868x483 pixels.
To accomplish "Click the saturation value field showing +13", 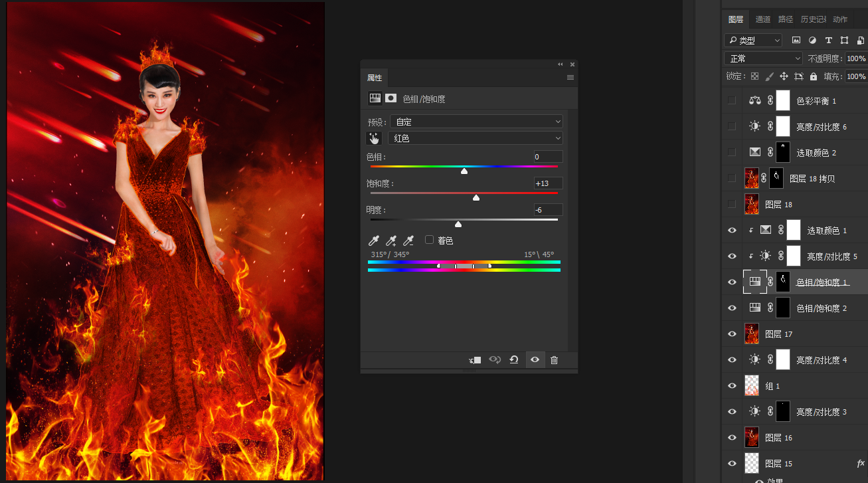I will (548, 183).
